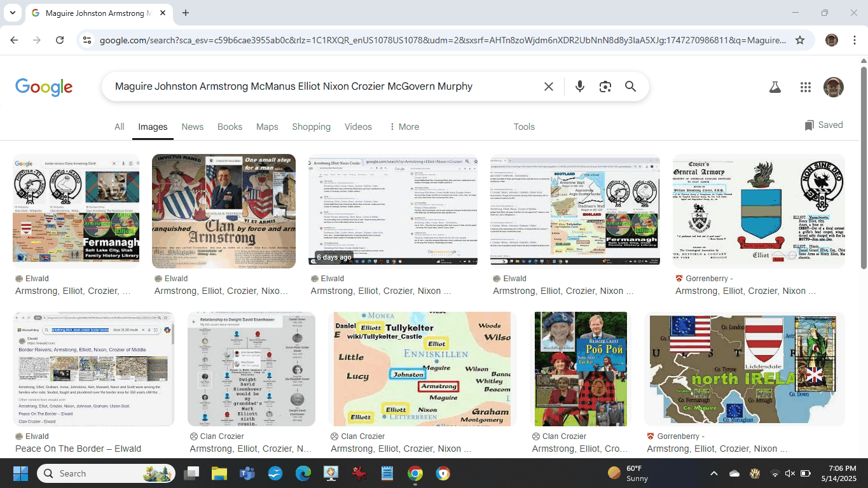Open Bing Border Reivers screenshot thumbnail
Viewport: 868px width, 488px height.
pyautogui.click(x=93, y=369)
